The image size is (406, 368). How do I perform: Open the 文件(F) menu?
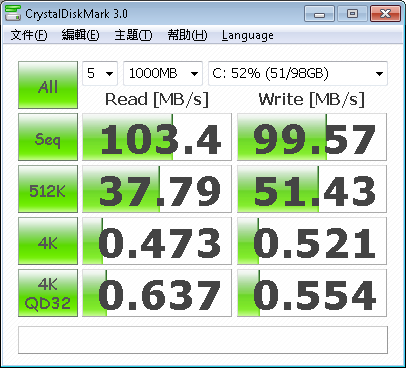(x=29, y=35)
